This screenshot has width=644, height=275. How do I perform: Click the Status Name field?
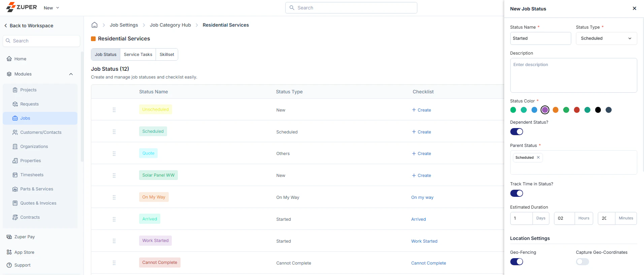pyautogui.click(x=540, y=38)
